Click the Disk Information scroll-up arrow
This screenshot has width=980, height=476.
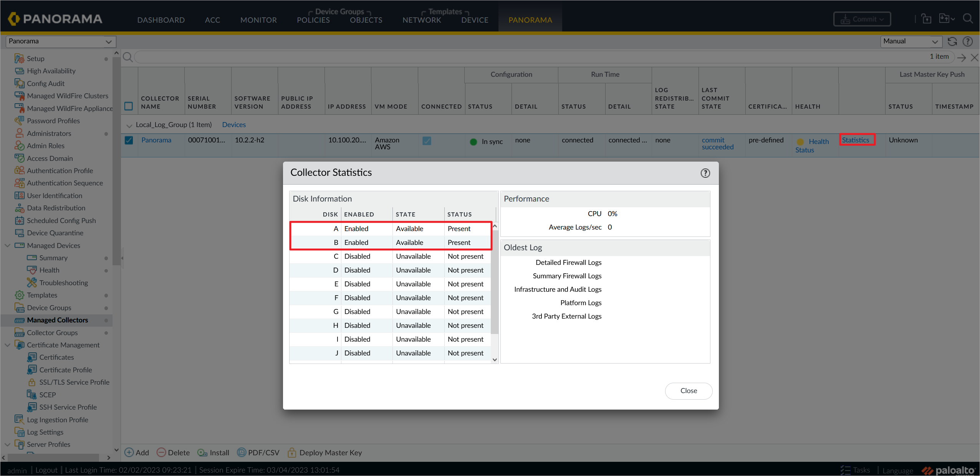pyautogui.click(x=495, y=226)
